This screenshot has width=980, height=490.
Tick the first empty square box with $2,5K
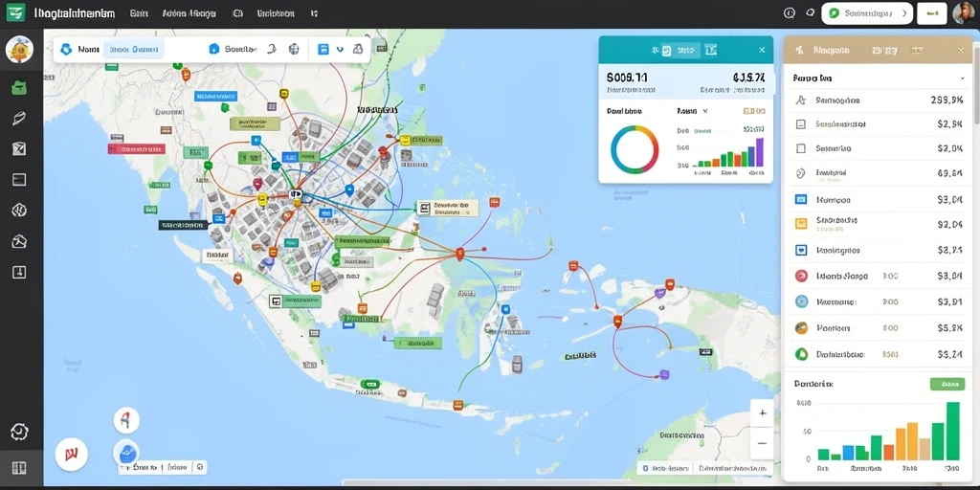coord(801,124)
